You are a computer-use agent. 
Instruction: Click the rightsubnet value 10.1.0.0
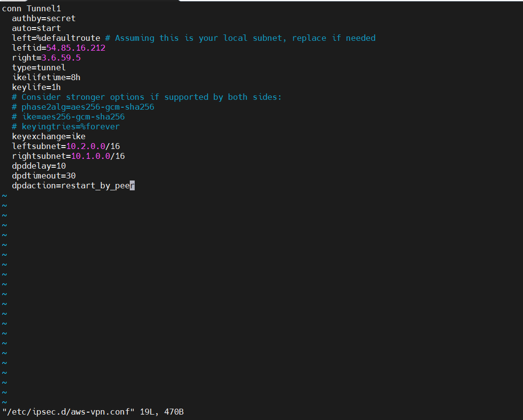coord(90,156)
